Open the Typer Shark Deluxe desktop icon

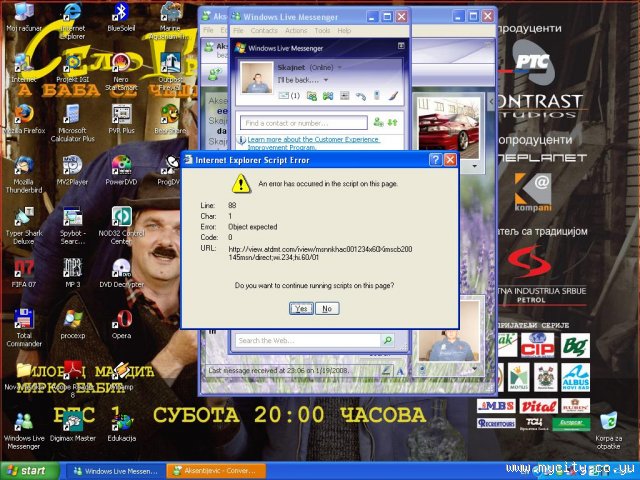point(24,226)
